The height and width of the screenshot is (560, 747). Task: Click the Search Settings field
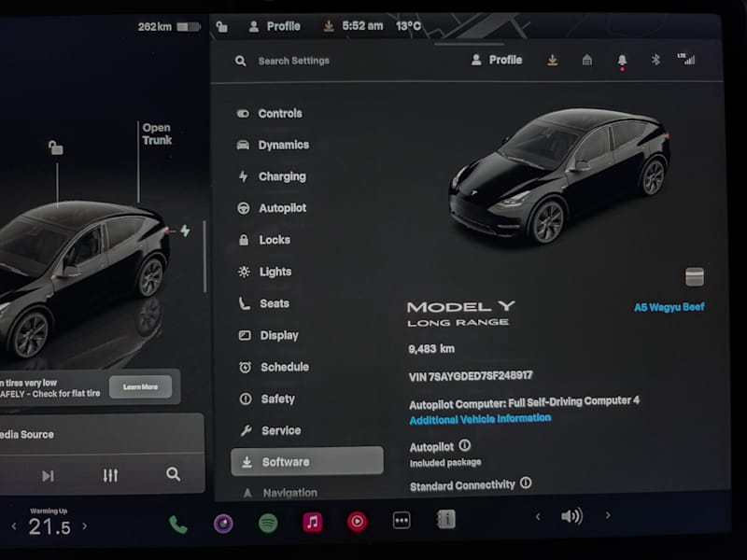(x=293, y=61)
